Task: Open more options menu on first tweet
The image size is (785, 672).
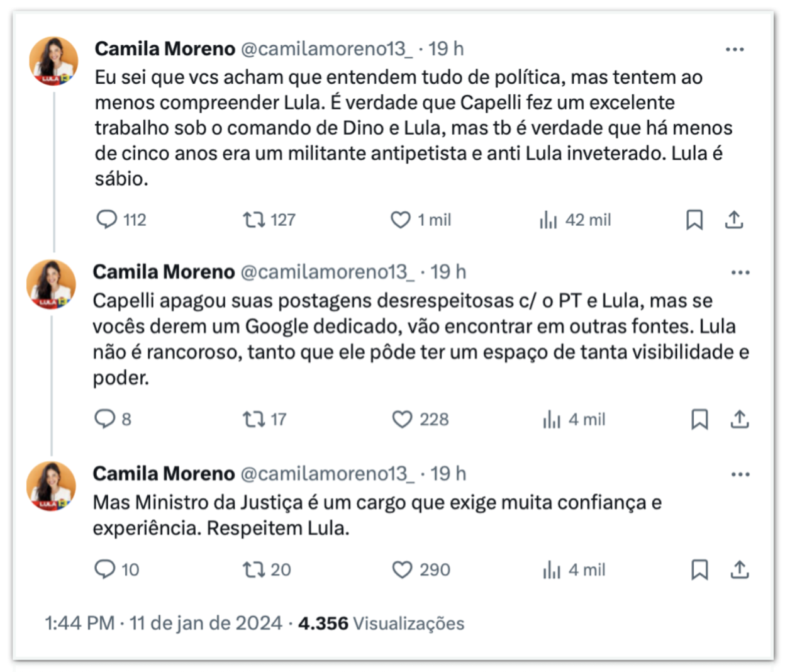Action: (x=735, y=49)
